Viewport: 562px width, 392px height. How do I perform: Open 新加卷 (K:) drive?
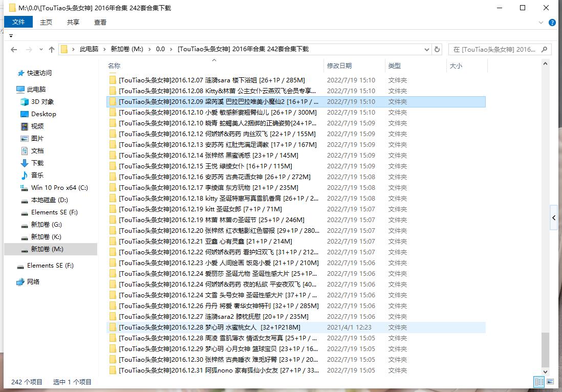click(46, 237)
